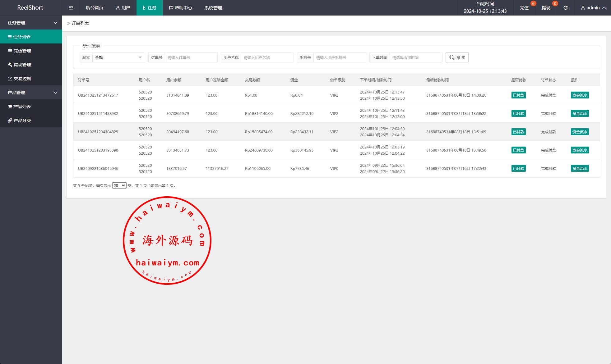Open the 状态 全部 dropdown
This screenshot has width=611, height=364.
click(118, 57)
